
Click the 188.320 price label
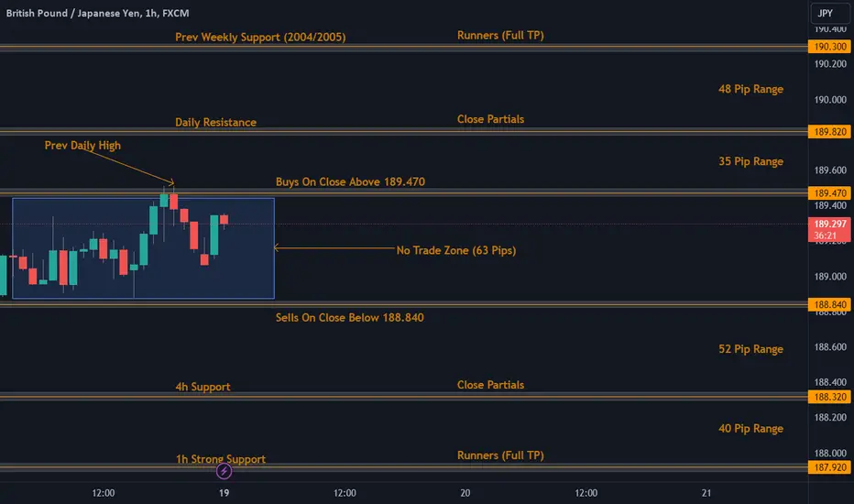(829, 397)
